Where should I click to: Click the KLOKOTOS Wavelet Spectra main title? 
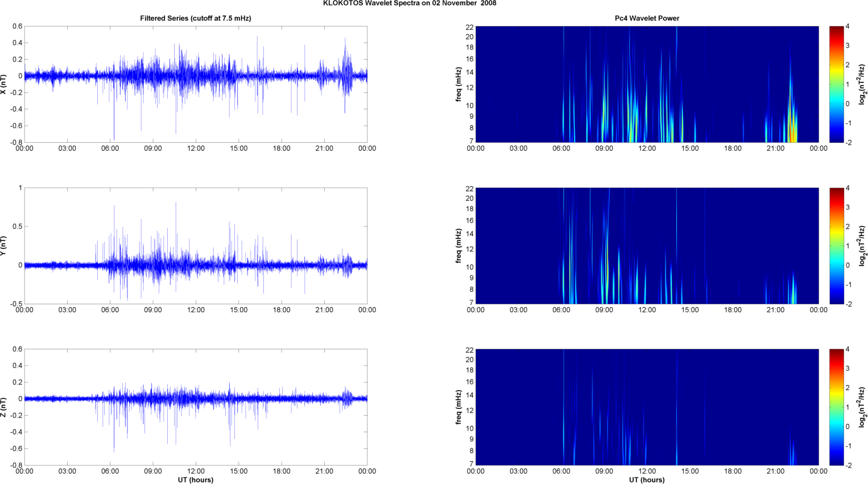click(410, 3)
